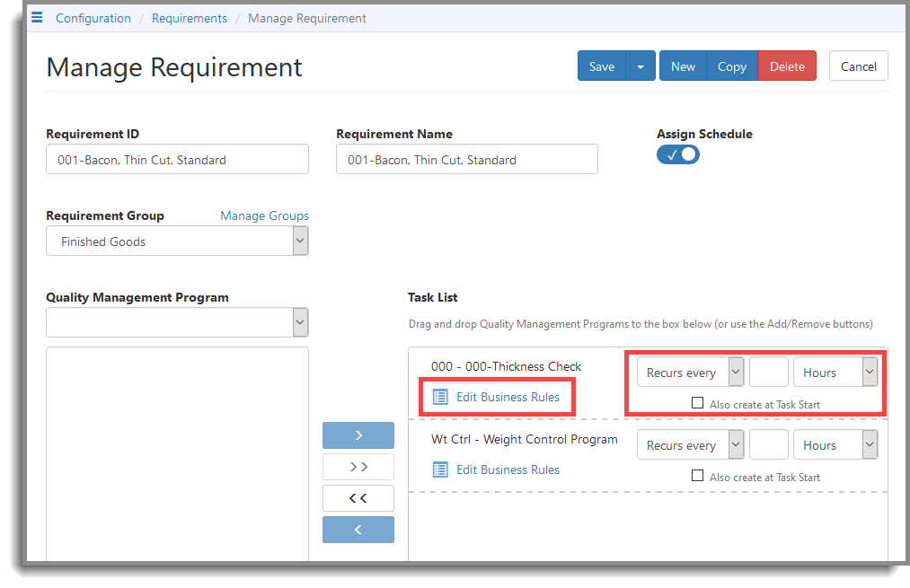Click the Copy button
This screenshot has width=910, height=588.
pyautogui.click(x=732, y=66)
